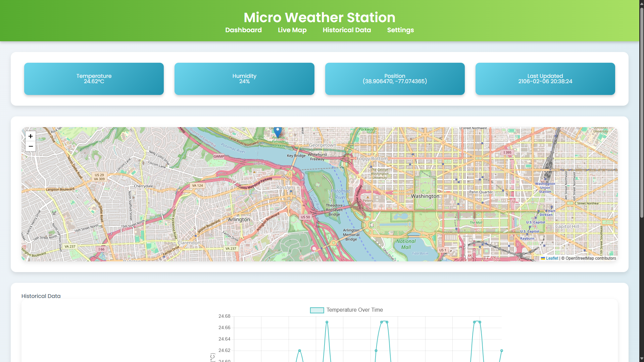644x362 pixels.
Task: Click the Micro Weather Station title
Action: [319, 17]
